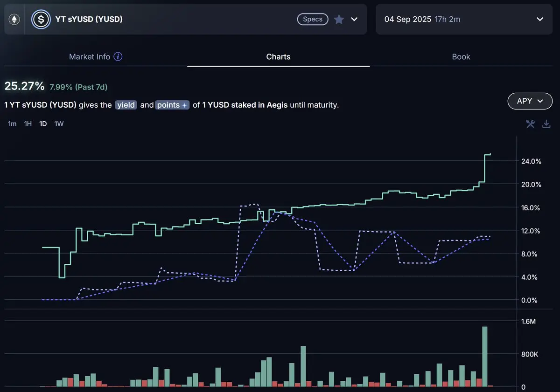Viewport: 560px width, 392px height.
Task: Select the Charts tab
Action: [x=278, y=56]
